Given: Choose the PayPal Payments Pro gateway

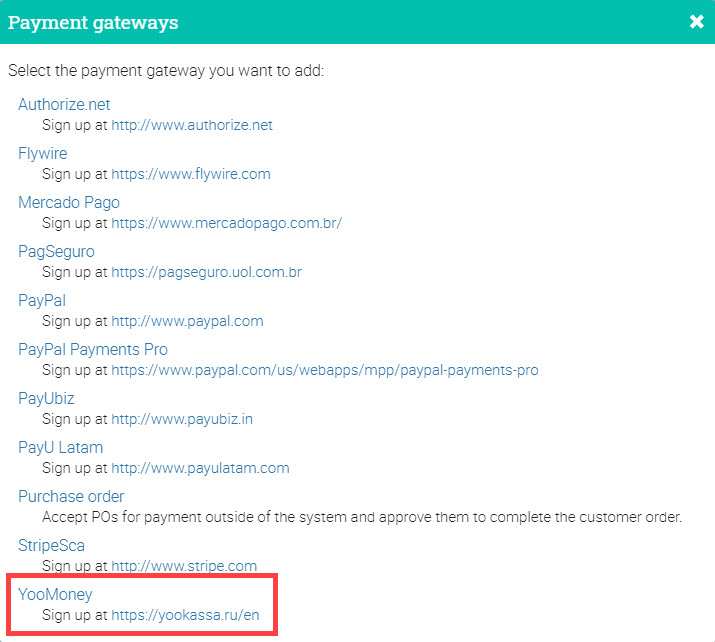Looking at the screenshot, I should coord(93,350).
